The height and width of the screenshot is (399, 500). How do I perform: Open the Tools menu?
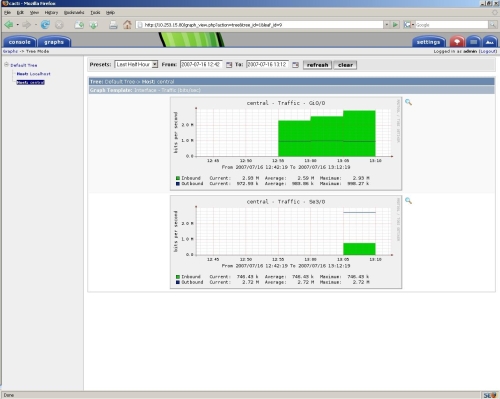coord(95,12)
